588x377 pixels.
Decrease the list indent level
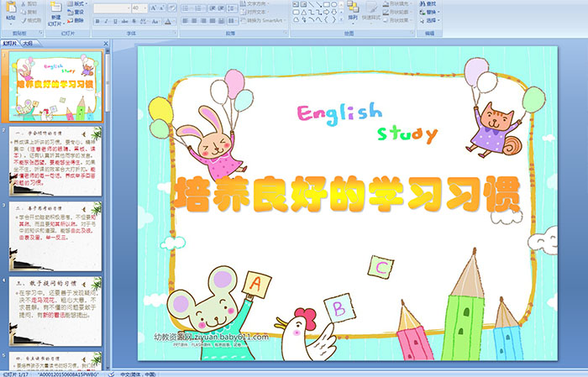pyautogui.click(x=213, y=8)
